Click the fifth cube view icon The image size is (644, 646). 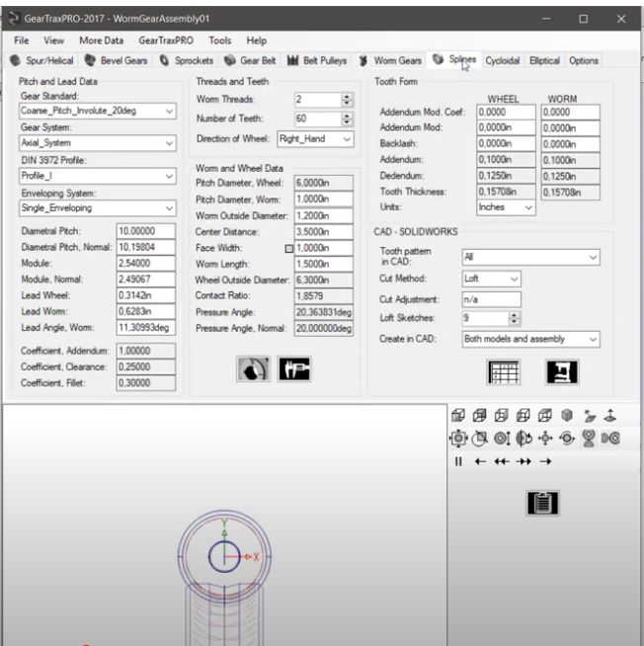pyautogui.click(x=545, y=415)
